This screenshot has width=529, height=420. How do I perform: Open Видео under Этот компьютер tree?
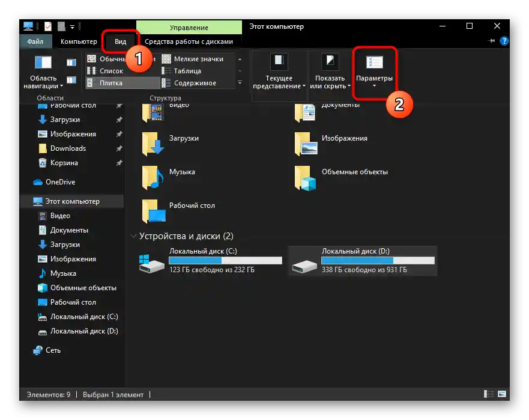60,216
